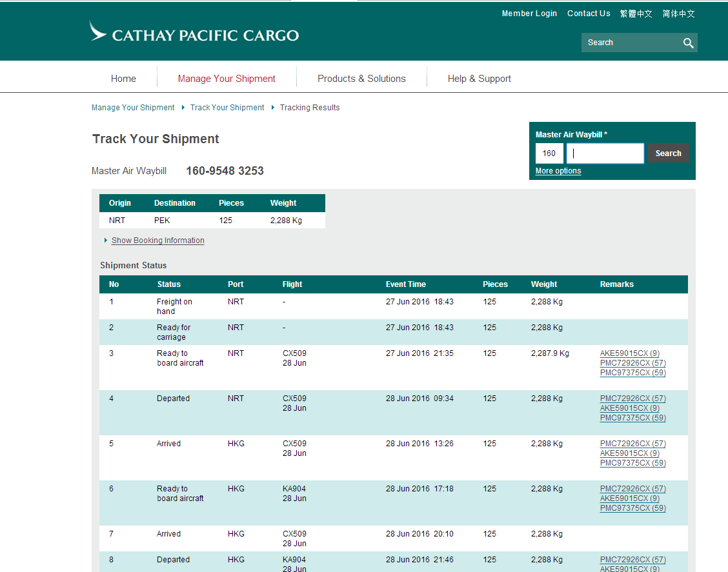This screenshot has height=572, width=728.
Task: Open AKE59015CX (9) in row 3 remarks
Action: click(629, 353)
